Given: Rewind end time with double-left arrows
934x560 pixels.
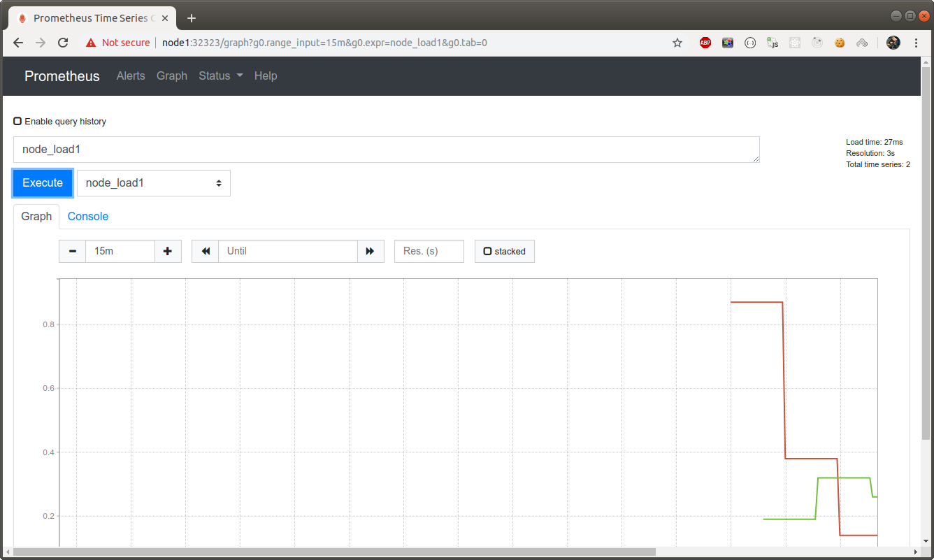Looking at the screenshot, I should coord(206,251).
